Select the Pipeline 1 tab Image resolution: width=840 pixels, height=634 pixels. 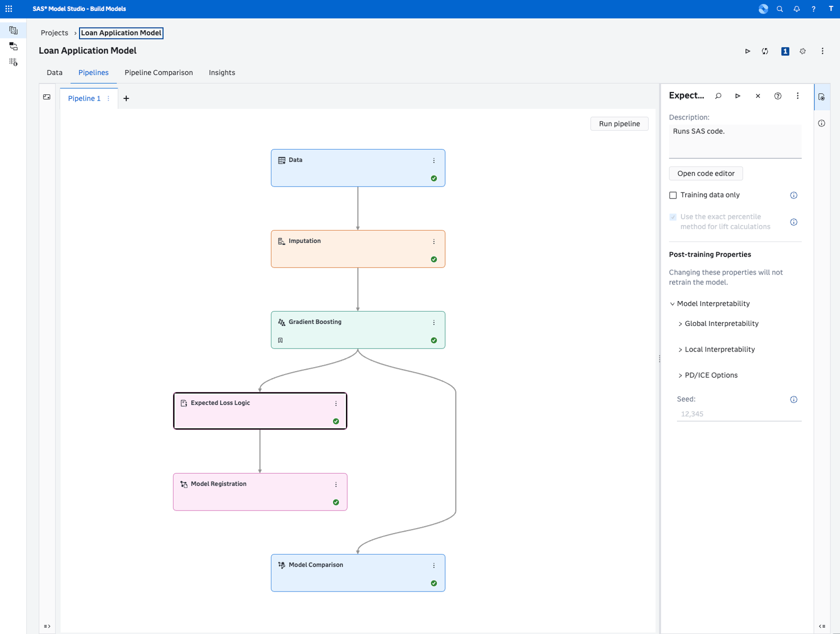pos(84,98)
